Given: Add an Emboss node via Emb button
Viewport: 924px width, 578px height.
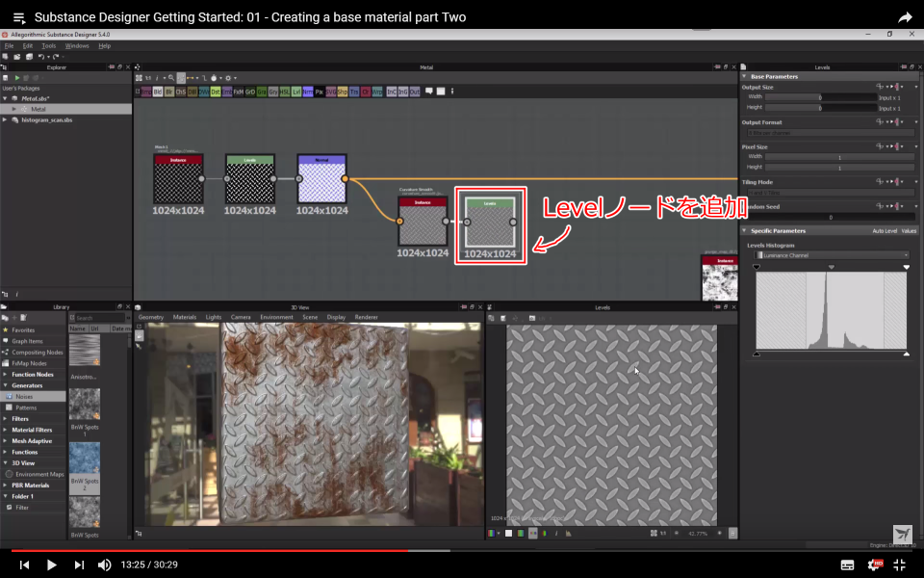Looking at the screenshot, I should [x=227, y=92].
